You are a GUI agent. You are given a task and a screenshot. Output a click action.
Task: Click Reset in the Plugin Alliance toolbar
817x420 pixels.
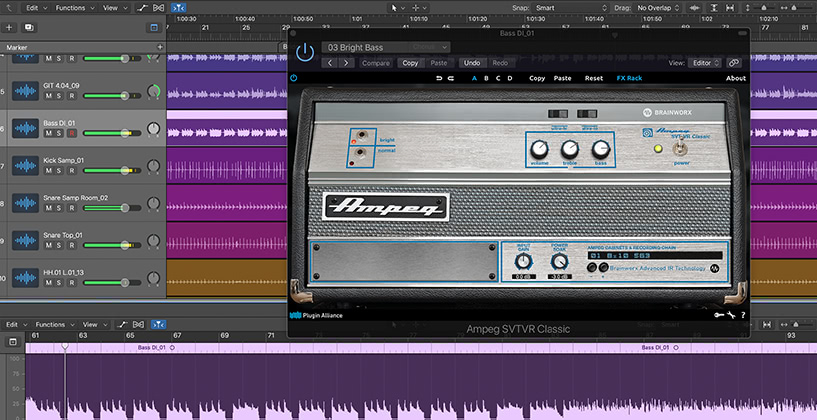click(x=594, y=78)
